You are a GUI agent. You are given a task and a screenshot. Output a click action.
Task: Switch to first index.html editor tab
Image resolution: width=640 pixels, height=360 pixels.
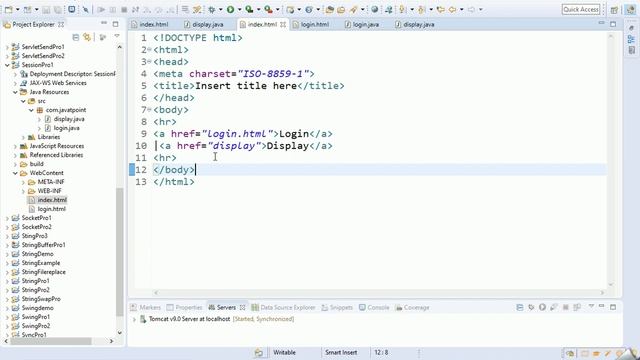tap(150, 24)
